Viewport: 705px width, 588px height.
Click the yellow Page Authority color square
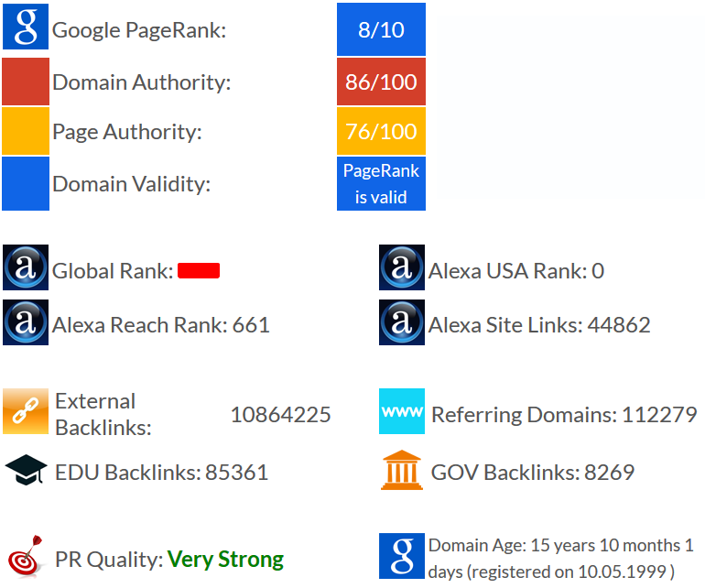click(x=26, y=131)
